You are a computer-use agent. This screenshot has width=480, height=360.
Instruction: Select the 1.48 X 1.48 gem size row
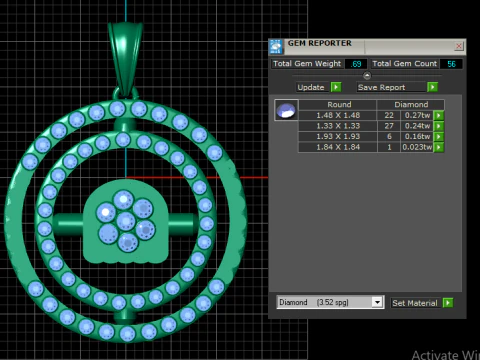coord(366,115)
